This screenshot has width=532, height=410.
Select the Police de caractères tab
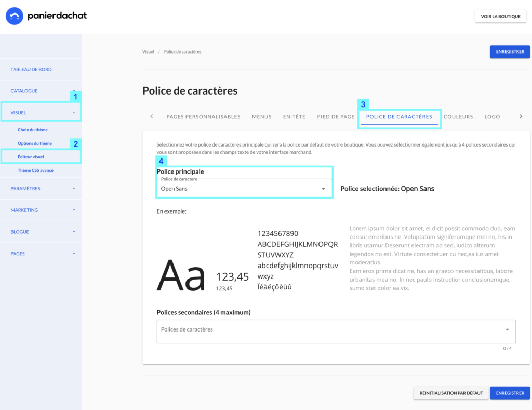tap(399, 117)
